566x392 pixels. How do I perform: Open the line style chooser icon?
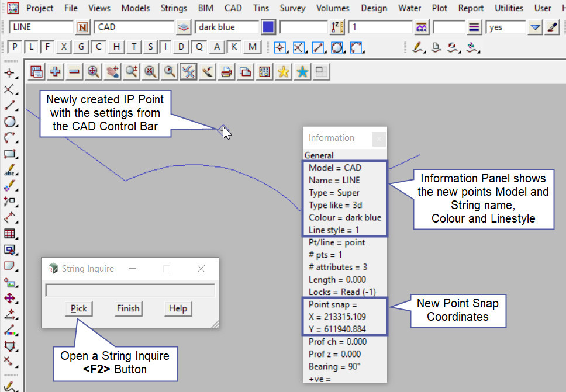474,27
